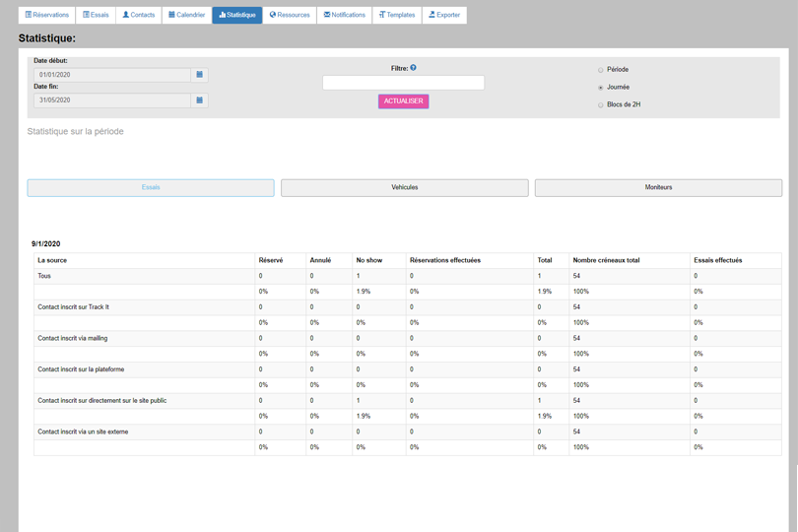
Task: Open the Ressources tab
Action: [290, 16]
